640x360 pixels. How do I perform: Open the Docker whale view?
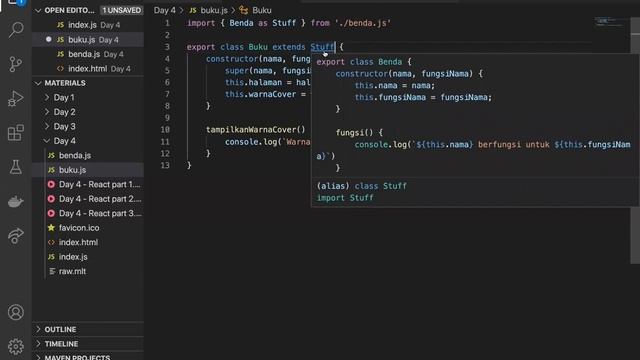tap(16, 201)
